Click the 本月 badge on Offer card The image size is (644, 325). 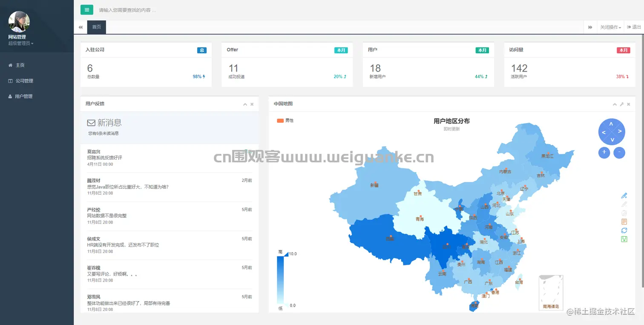coord(341,50)
